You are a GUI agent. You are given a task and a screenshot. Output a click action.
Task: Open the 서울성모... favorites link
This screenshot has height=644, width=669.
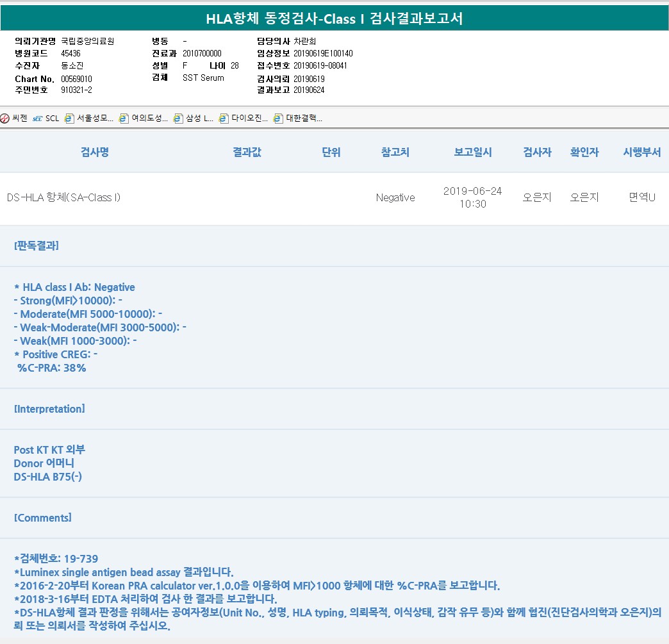(x=88, y=118)
